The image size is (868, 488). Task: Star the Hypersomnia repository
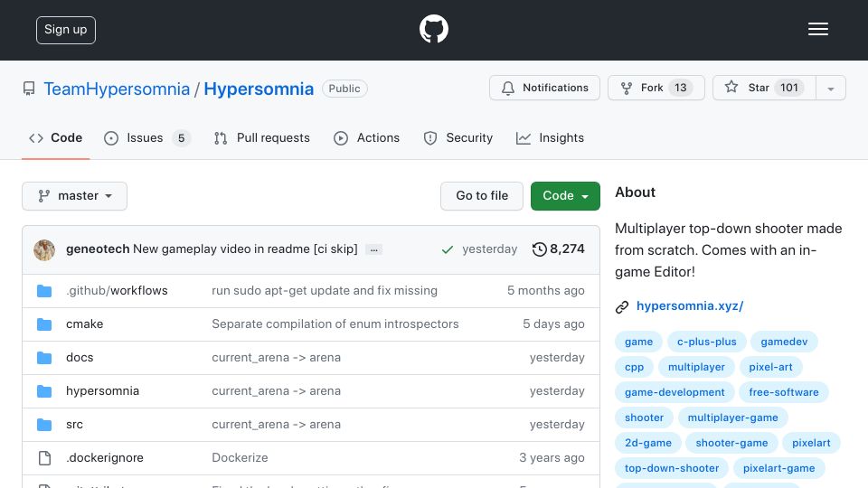point(764,88)
